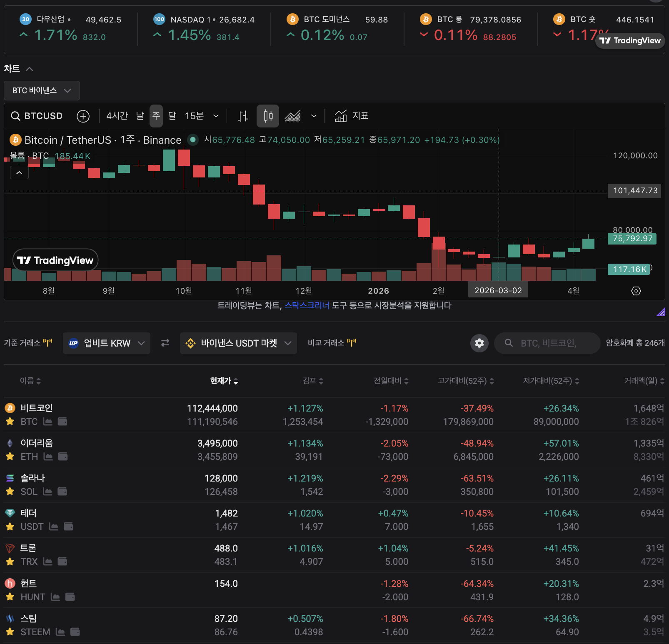Image resolution: width=669 pixels, height=644 pixels.
Task: Open the chart icon in the TRX row
Action: (48, 562)
